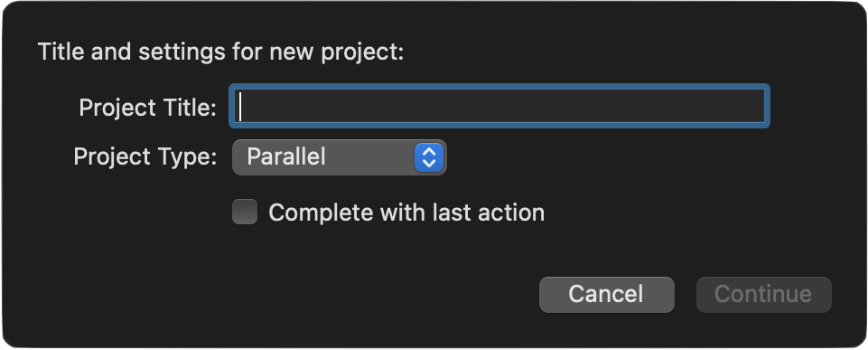Tick the box beside Complete with last action

coord(245,212)
